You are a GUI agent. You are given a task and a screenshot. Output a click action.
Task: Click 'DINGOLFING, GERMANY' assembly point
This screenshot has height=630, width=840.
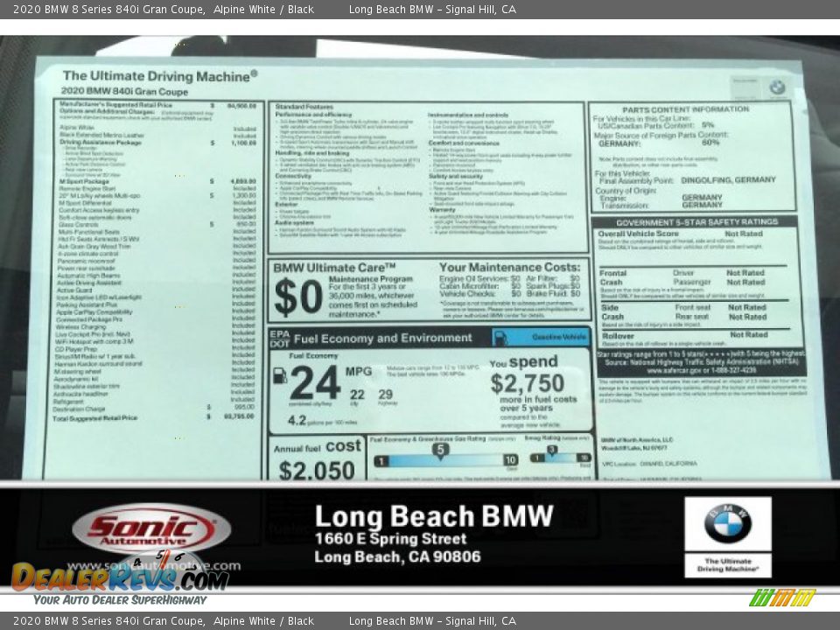coord(728,180)
